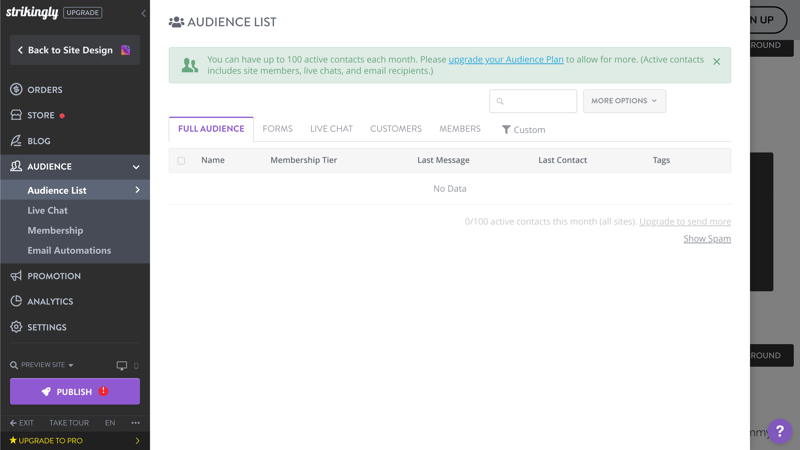Viewport: 800px width, 450px height.
Task: Open the Preview Site dropdown
Action: tap(42, 365)
